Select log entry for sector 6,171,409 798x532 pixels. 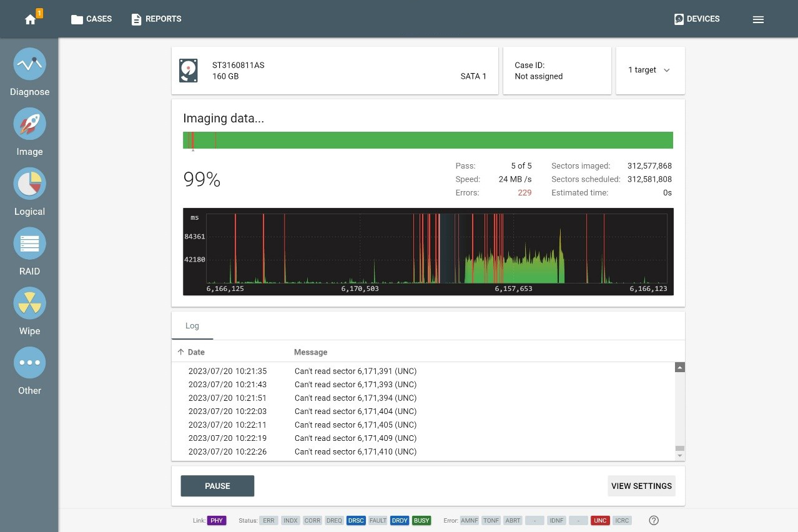(423, 438)
